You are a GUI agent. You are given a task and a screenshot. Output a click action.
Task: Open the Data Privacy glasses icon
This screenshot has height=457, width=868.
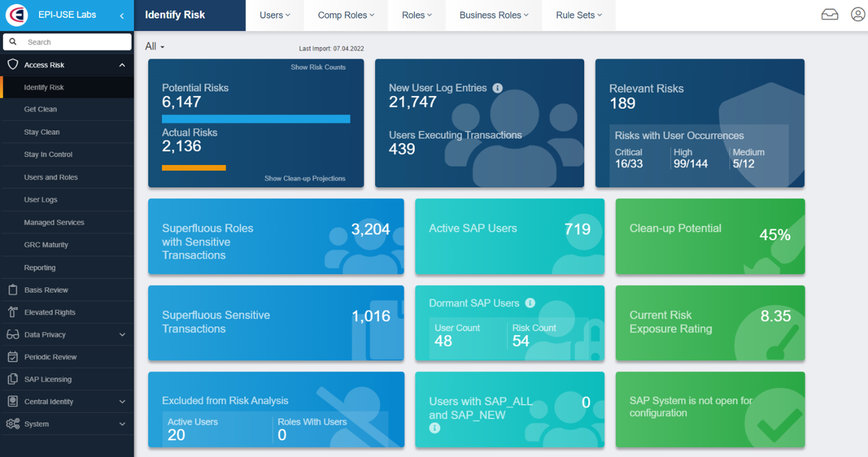point(13,334)
